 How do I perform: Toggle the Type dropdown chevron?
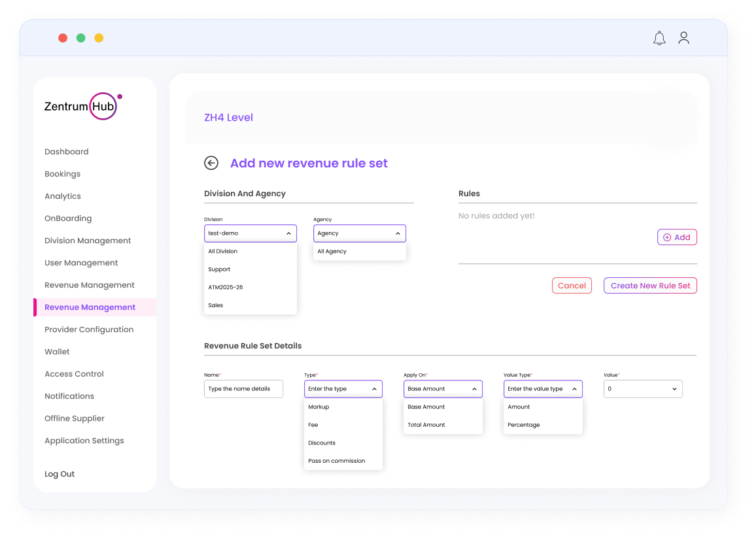coord(374,389)
